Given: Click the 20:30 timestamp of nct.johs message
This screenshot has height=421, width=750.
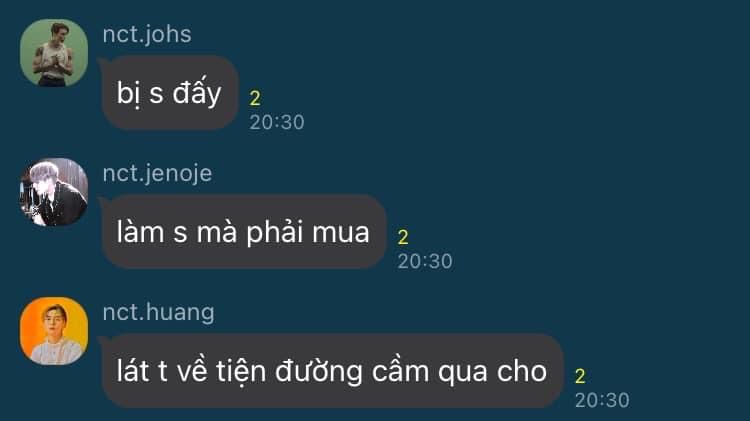Looking at the screenshot, I should pos(277,122).
